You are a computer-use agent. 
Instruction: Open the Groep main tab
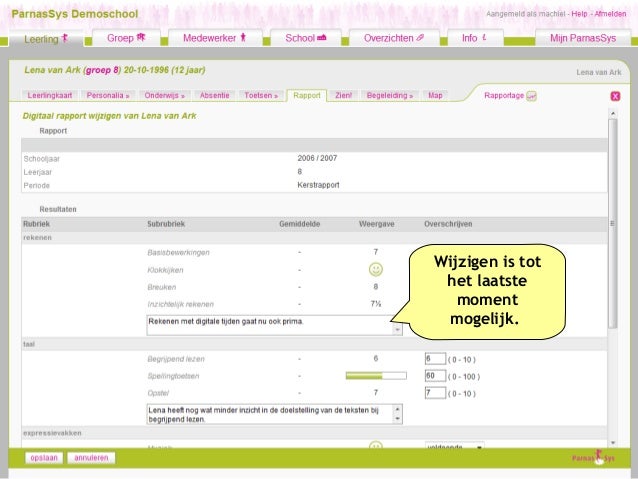(x=126, y=38)
